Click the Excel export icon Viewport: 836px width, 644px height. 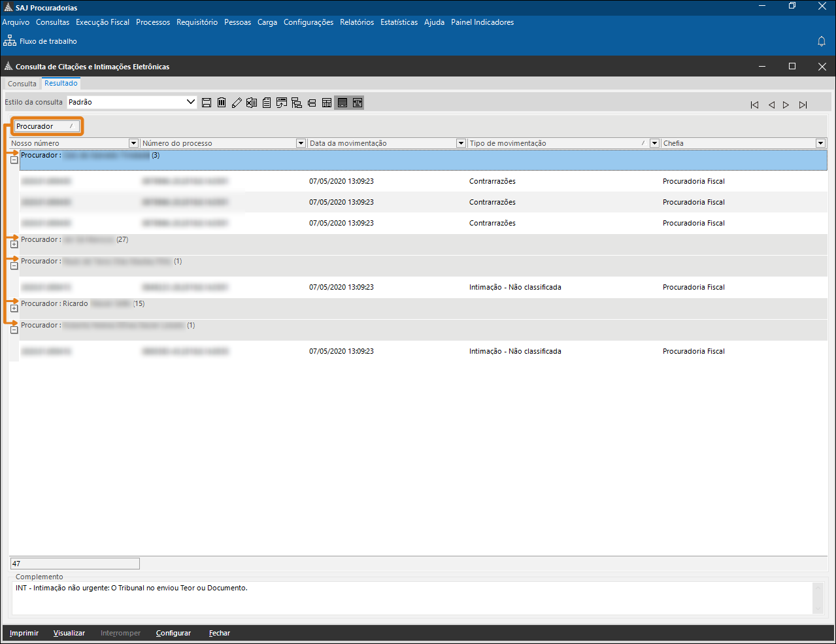pos(252,103)
